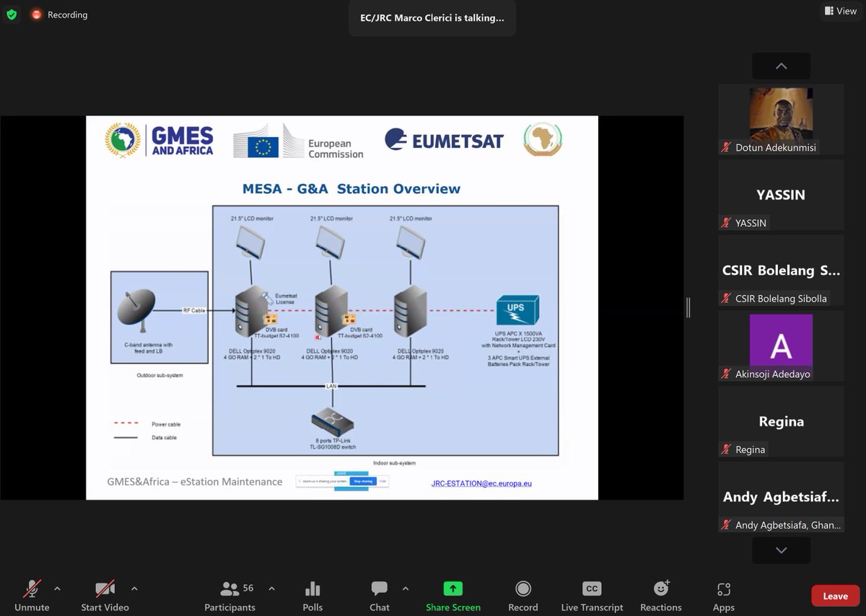Click the European Commission logo
This screenshot has width=866, height=616.
tap(298, 141)
